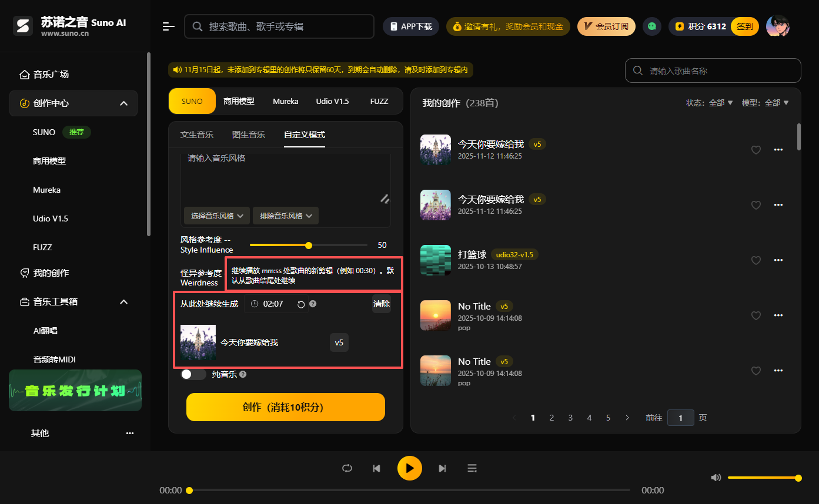Screen dimensions: 819x504
Task: Go to page 2 in the pagination
Action: click(x=551, y=417)
